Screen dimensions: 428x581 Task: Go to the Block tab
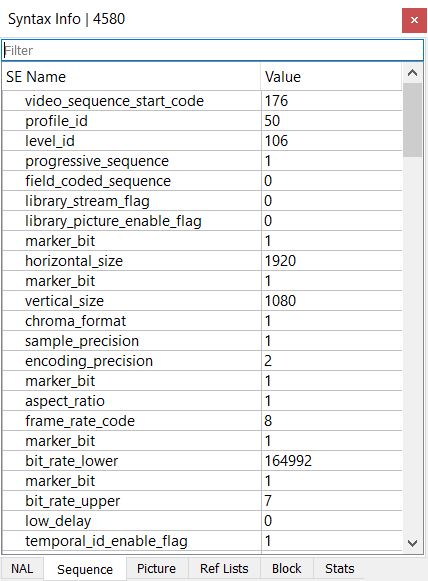click(286, 568)
